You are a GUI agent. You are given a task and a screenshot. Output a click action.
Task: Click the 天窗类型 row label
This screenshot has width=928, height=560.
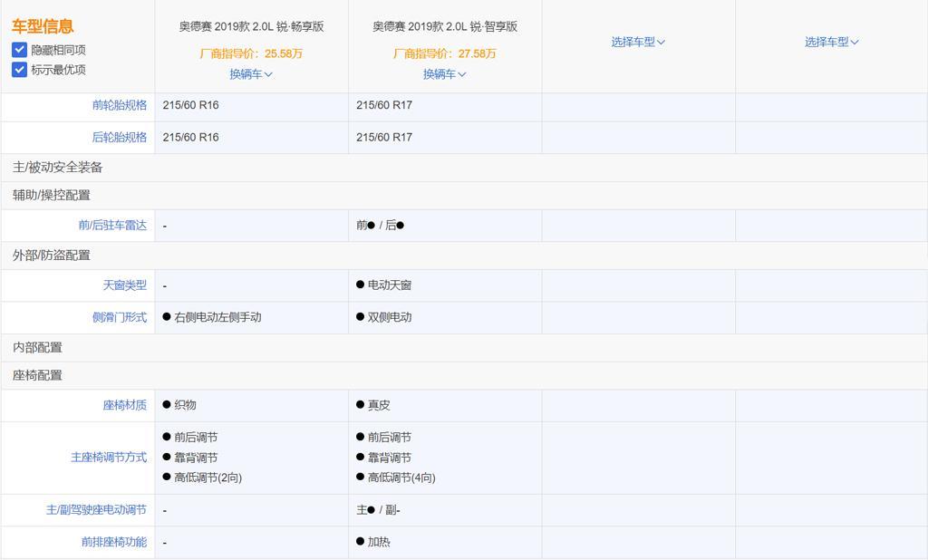(125, 285)
